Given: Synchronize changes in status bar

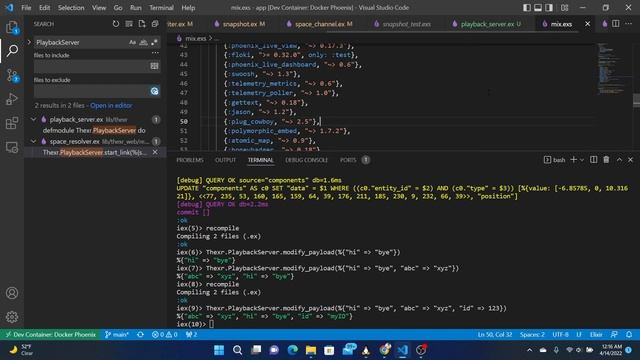Looking at the screenshot, I should coord(140,335).
